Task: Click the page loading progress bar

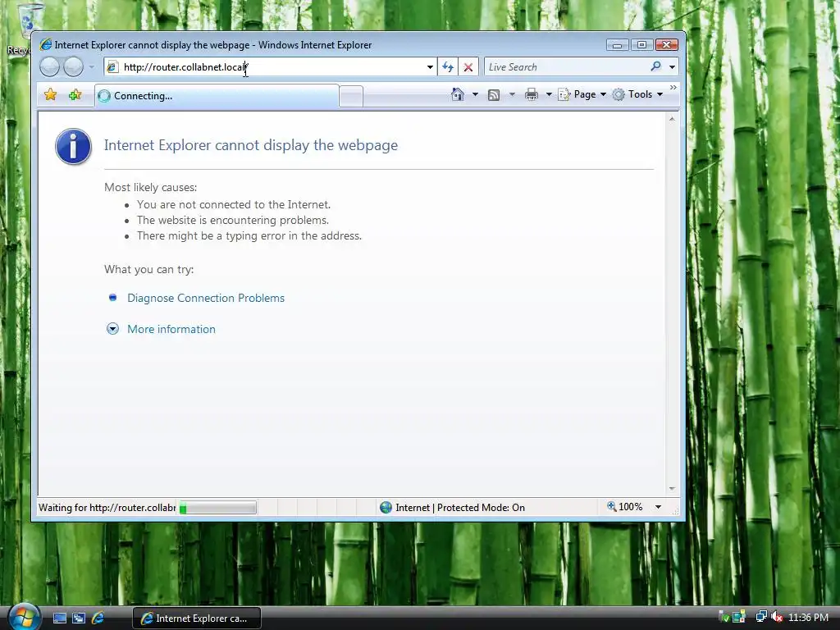Action: (217, 507)
